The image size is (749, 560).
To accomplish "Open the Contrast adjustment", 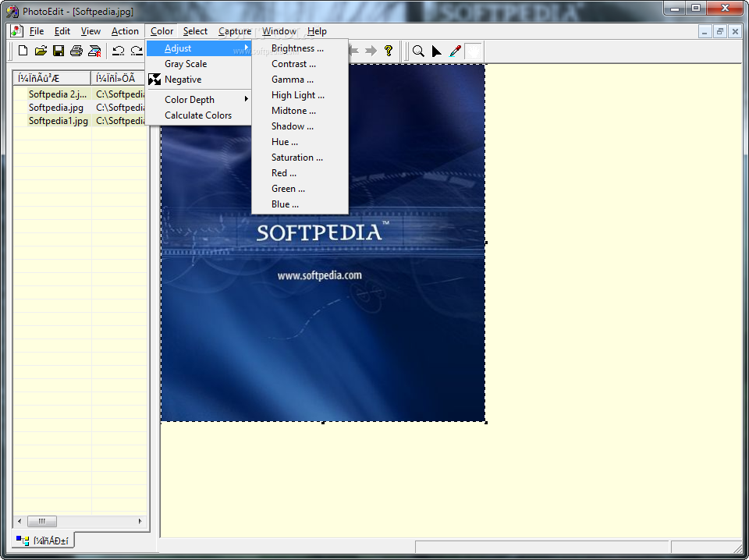I will tap(300, 63).
